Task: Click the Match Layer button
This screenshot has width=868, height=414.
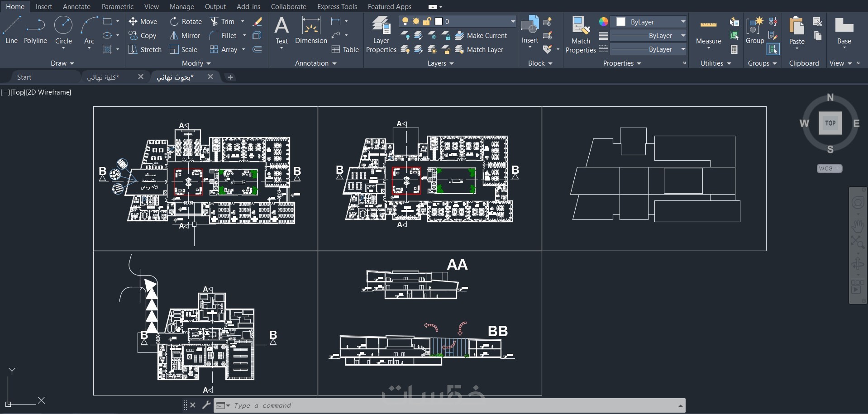Action: [x=479, y=49]
